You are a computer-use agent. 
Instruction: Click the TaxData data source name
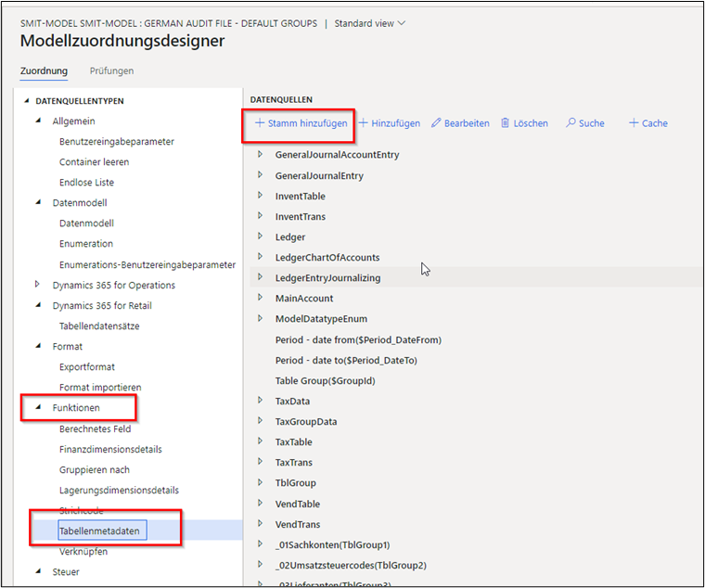pos(292,401)
